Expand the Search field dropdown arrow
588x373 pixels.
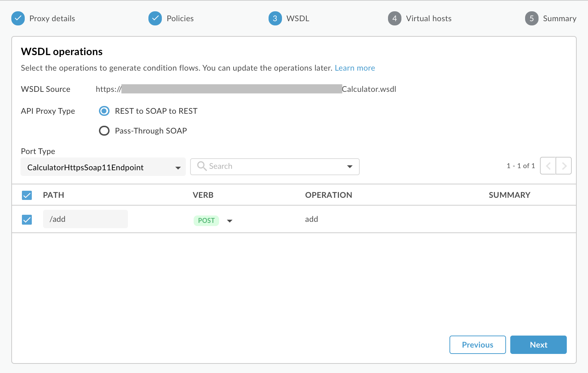[x=349, y=166]
